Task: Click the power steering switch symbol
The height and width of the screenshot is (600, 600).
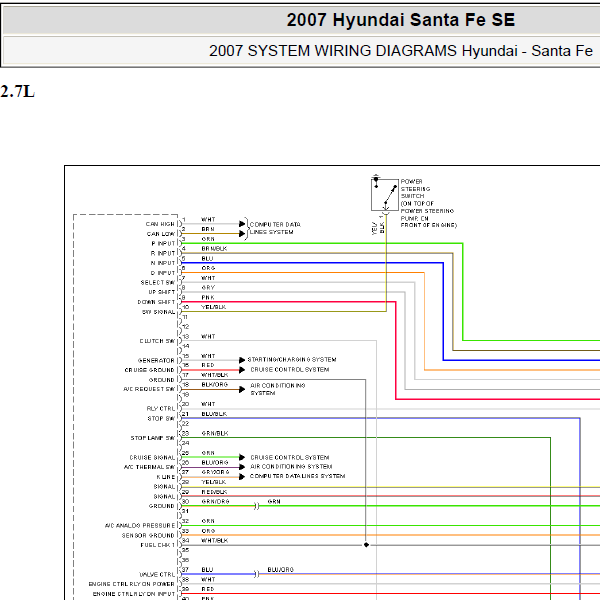Action: coord(385,195)
